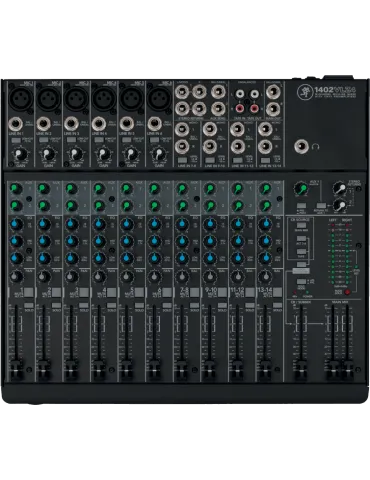The height and width of the screenshot is (480, 370).
Task: Click channel 13-14 LOW EQ blue knob
Action: coord(265,258)
